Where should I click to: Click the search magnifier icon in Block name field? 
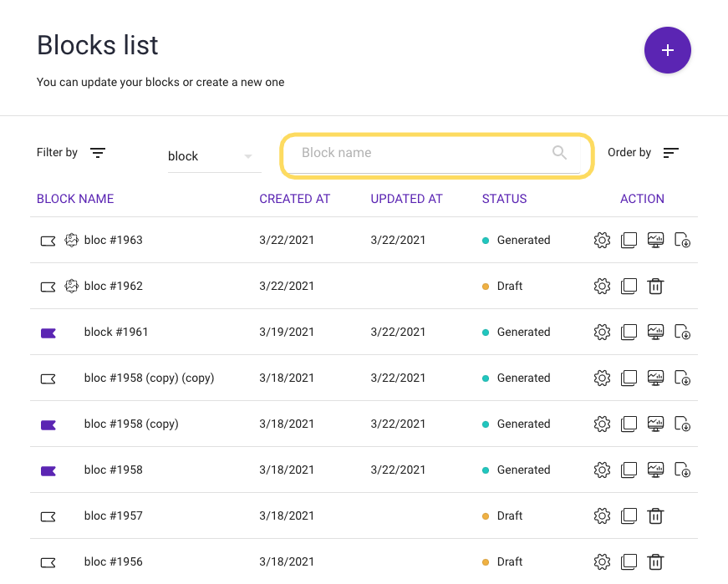point(559,153)
